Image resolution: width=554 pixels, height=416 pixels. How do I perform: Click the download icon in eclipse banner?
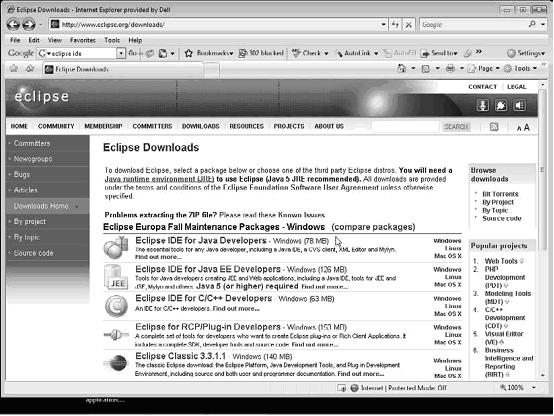[483, 105]
